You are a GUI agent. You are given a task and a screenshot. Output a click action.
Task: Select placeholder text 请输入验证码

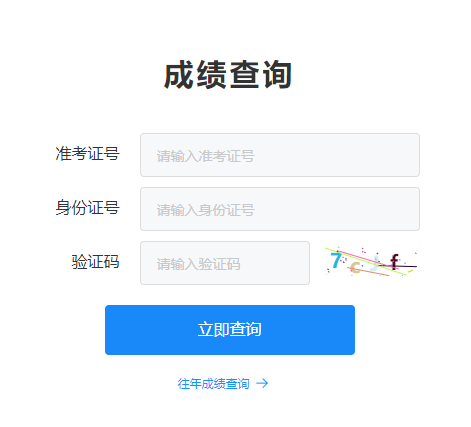(x=198, y=264)
